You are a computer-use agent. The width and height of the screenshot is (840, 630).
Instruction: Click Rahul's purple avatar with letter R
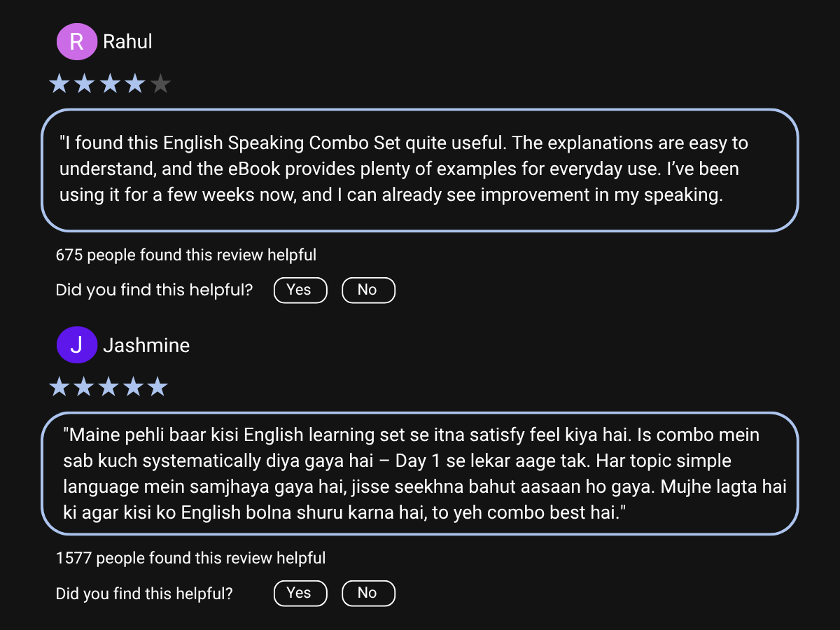click(x=76, y=42)
